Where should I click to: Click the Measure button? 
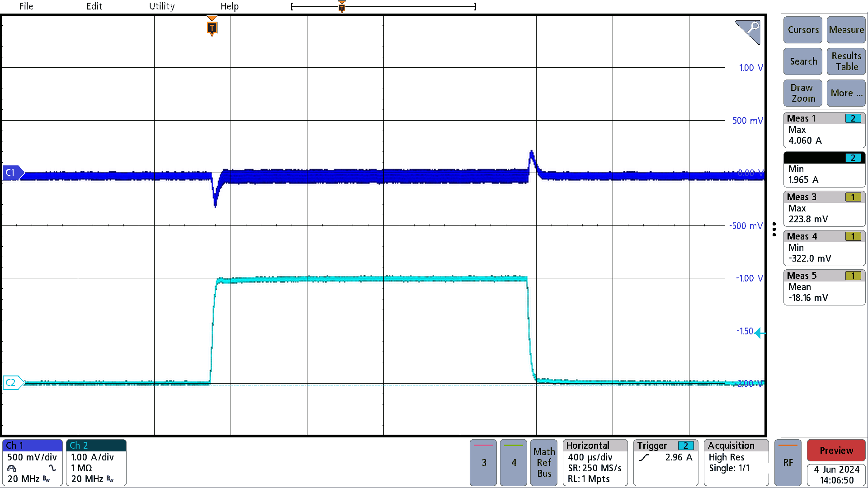(x=846, y=30)
